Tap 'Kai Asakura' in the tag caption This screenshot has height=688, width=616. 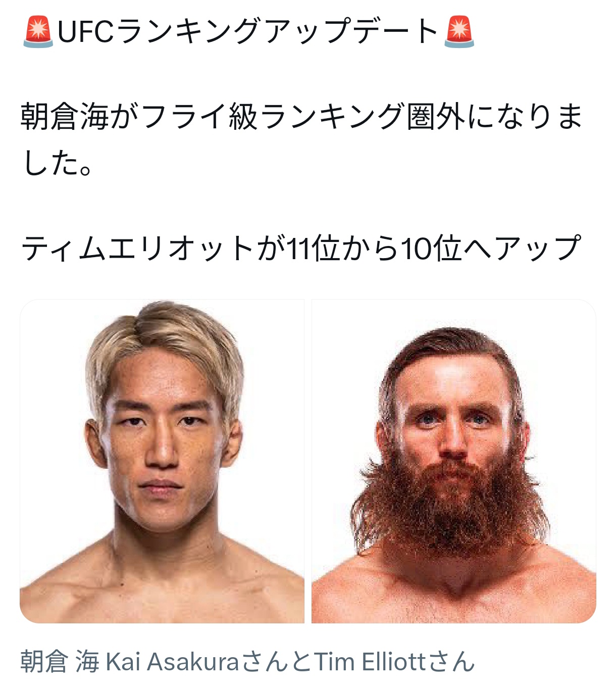point(172,661)
